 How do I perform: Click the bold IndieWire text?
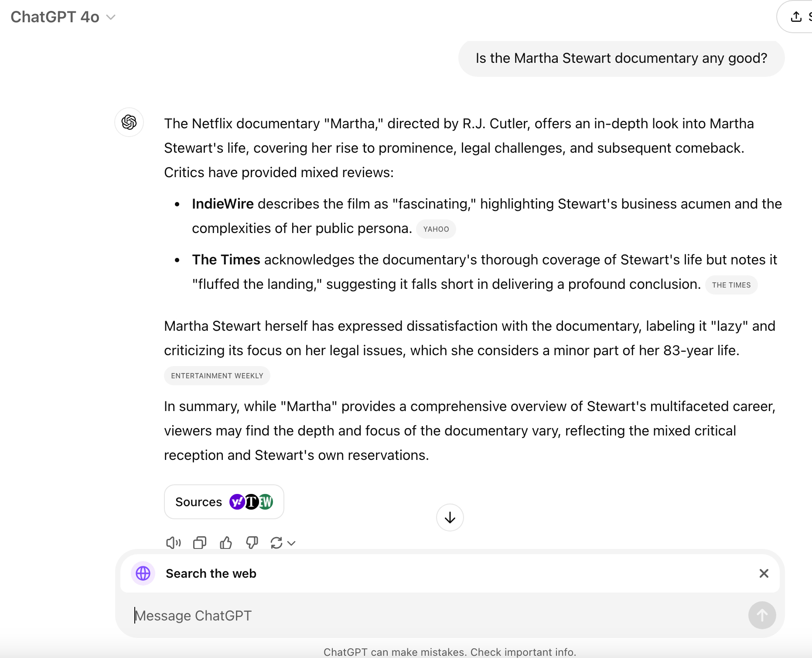coord(223,204)
